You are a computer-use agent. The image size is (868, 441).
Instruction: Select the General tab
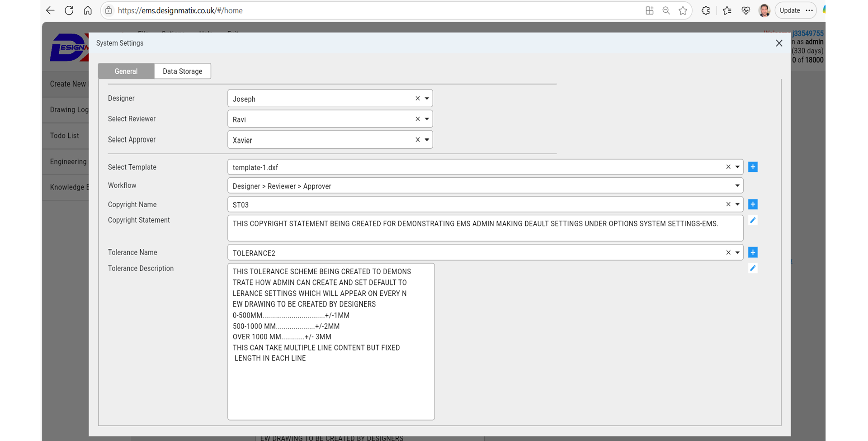[126, 71]
